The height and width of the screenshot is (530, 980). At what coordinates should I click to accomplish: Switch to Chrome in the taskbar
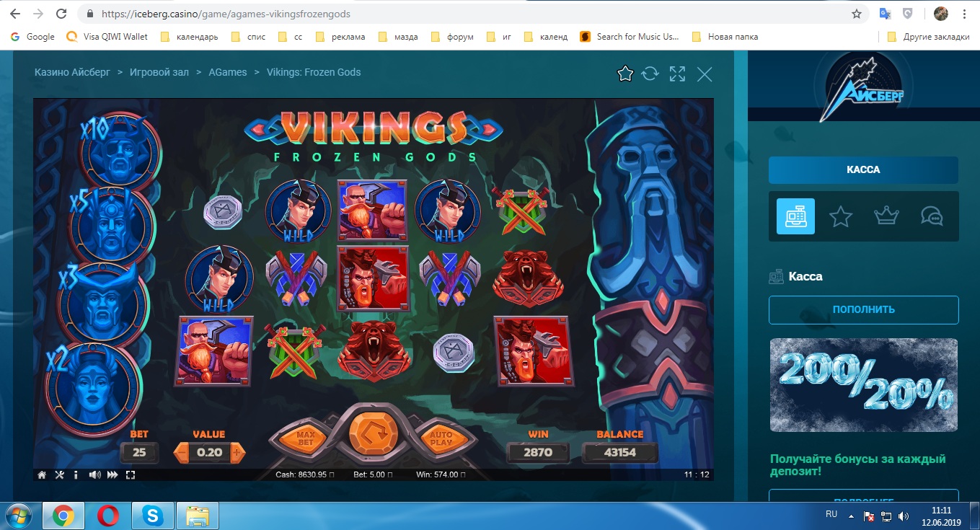[x=63, y=516]
